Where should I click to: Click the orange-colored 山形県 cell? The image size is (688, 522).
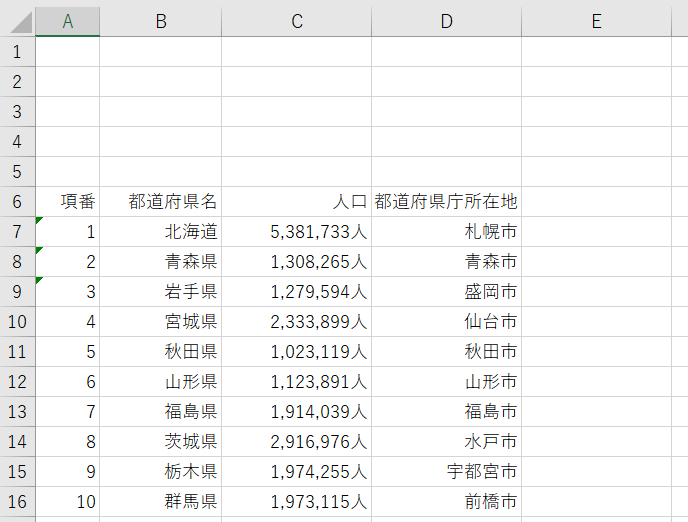161,381
